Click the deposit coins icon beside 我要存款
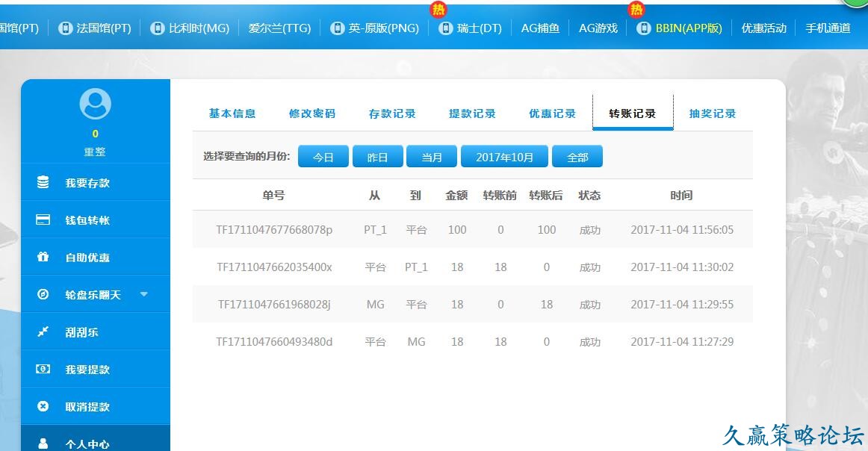The image size is (868, 451). tap(43, 182)
